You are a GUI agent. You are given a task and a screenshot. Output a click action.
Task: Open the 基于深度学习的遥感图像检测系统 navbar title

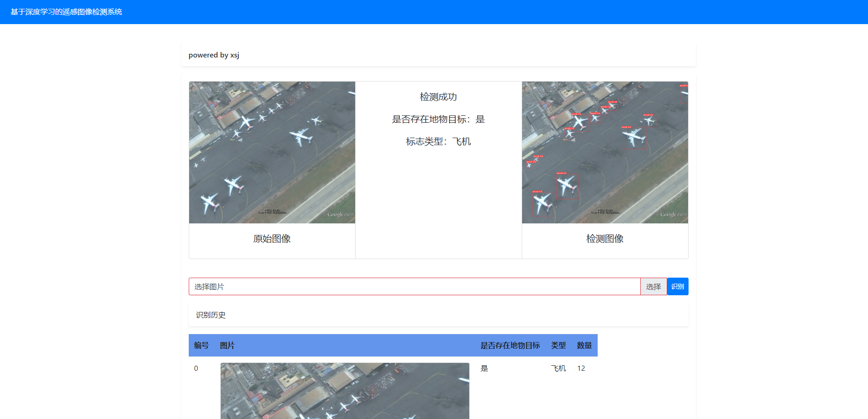pos(66,12)
